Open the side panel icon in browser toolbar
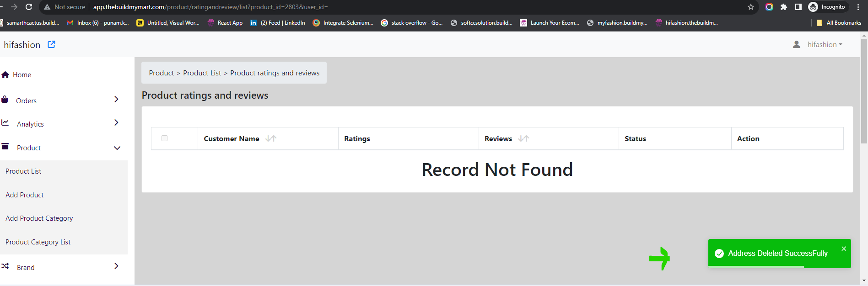 tap(798, 7)
